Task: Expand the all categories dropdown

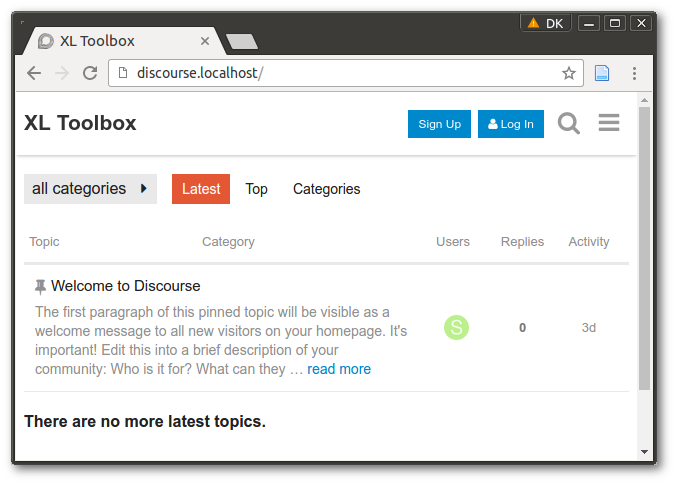Action: 90,189
